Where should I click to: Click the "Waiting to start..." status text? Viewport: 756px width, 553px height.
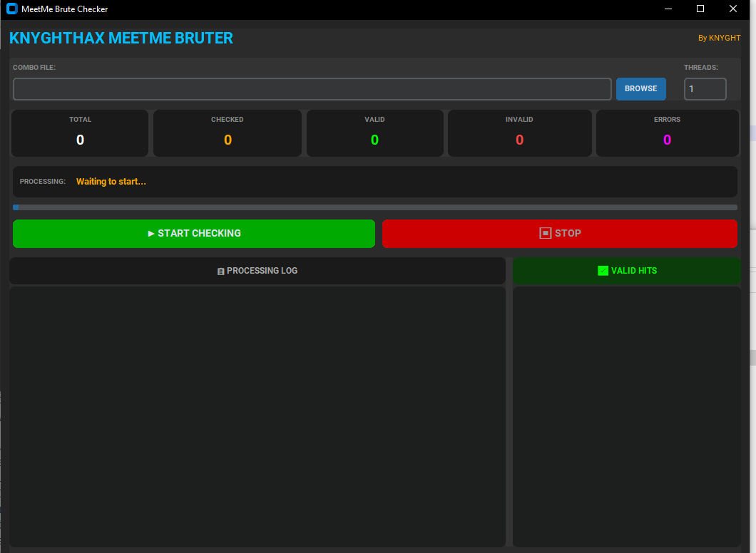point(111,182)
